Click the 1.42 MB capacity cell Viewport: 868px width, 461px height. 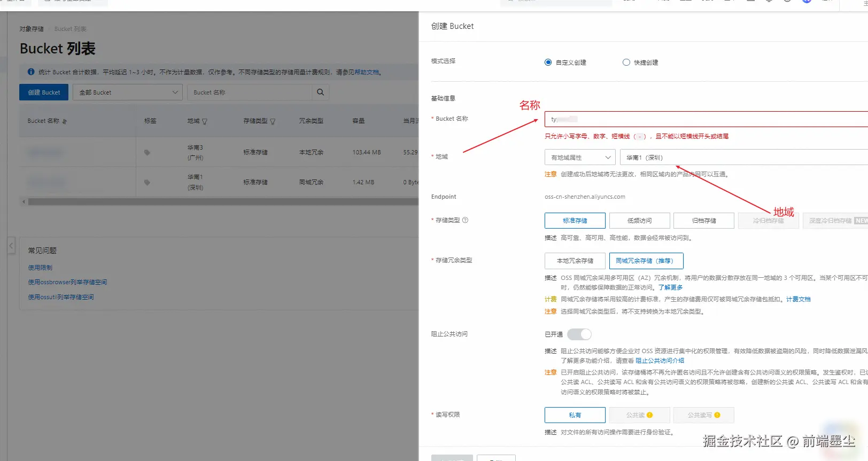point(363,182)
